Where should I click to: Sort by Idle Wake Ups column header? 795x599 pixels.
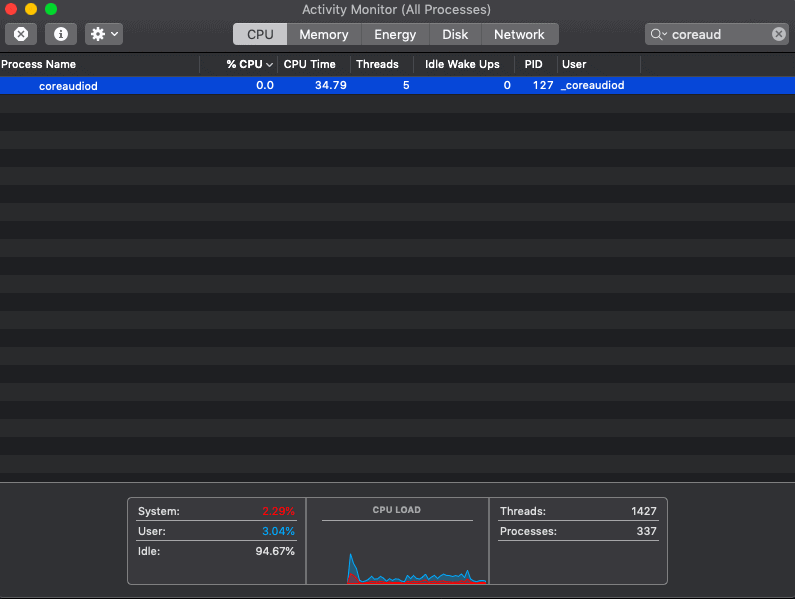(x=464, y=64)
